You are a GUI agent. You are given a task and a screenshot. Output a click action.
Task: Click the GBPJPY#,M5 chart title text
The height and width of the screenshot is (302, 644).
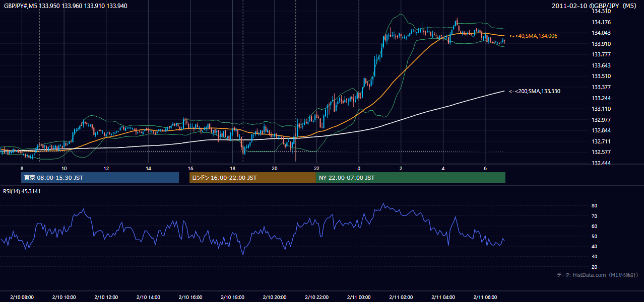[x=66, y=6]
